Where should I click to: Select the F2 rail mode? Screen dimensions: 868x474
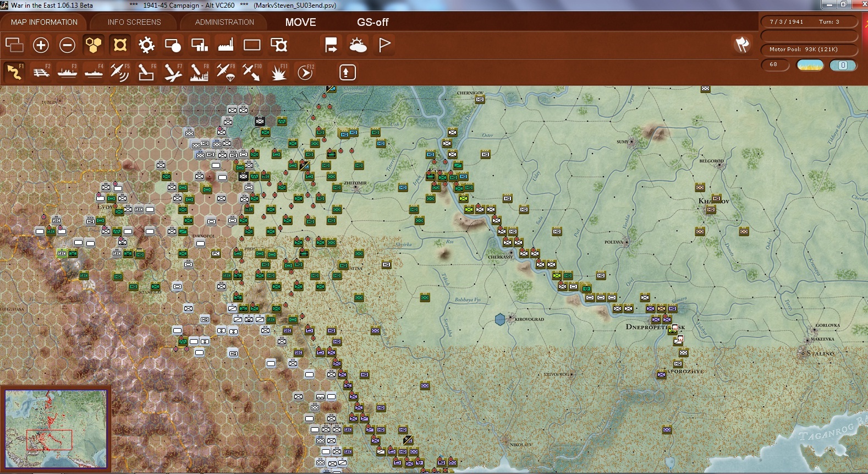coord(41,72)
